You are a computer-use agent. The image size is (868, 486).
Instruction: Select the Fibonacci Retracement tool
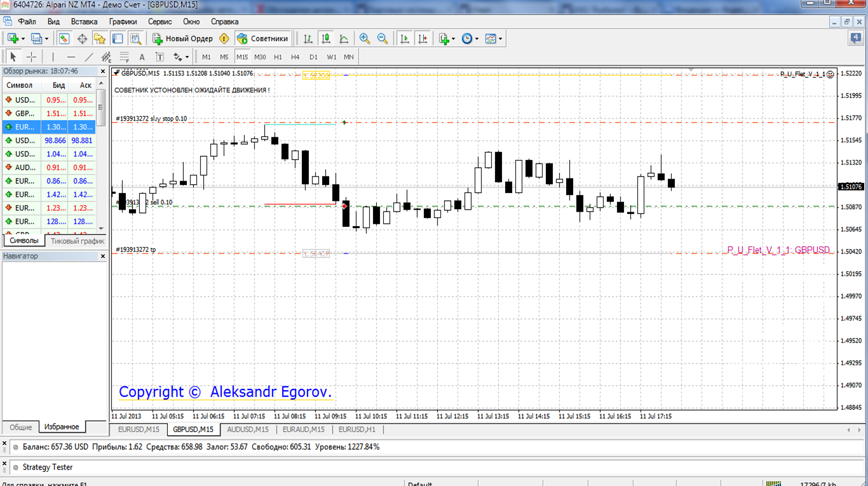coord(125,57)
